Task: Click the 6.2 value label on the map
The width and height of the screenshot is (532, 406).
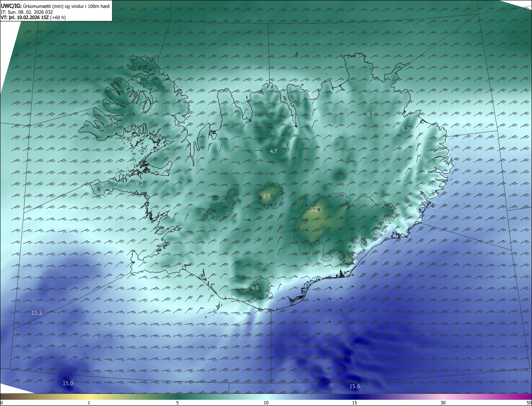Action: [140, 183]
